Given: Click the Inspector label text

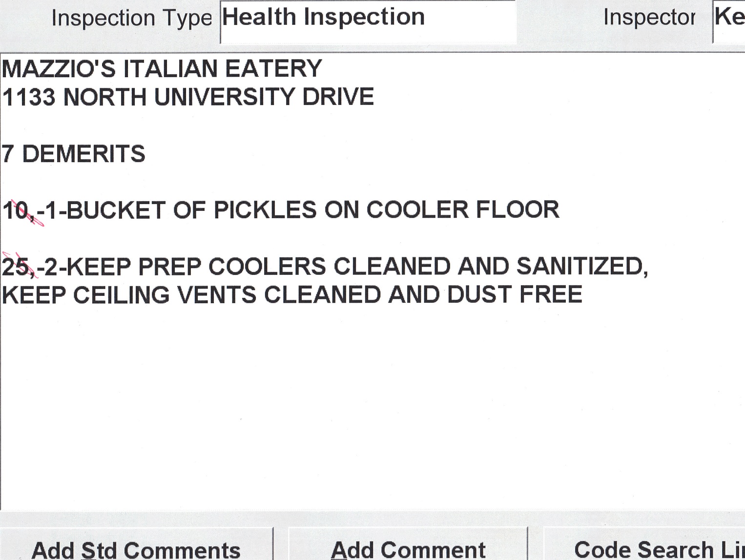Looking at the screenshot, I should point(649,18).
